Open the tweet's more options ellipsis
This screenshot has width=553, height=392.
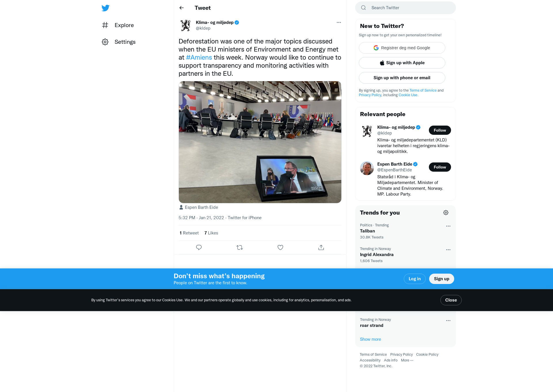pos(339,22)
